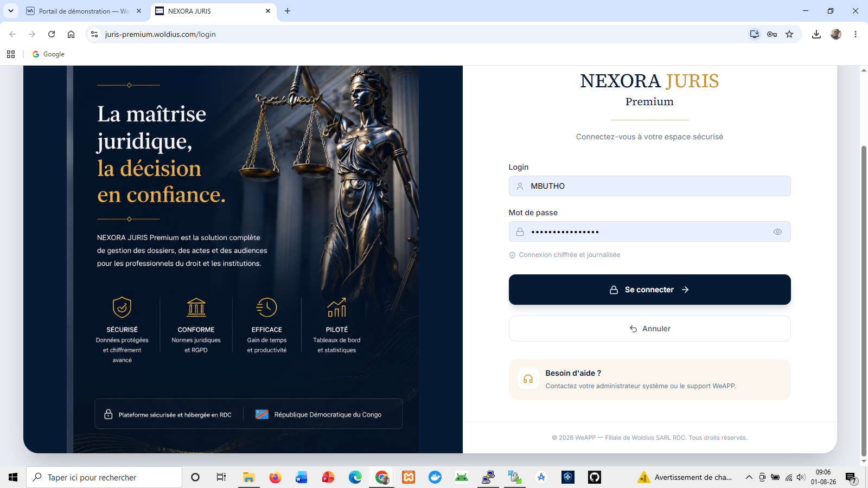Open Microsoft Word from the taskbar
868x488 pixels.
click(x=302, y=477)
